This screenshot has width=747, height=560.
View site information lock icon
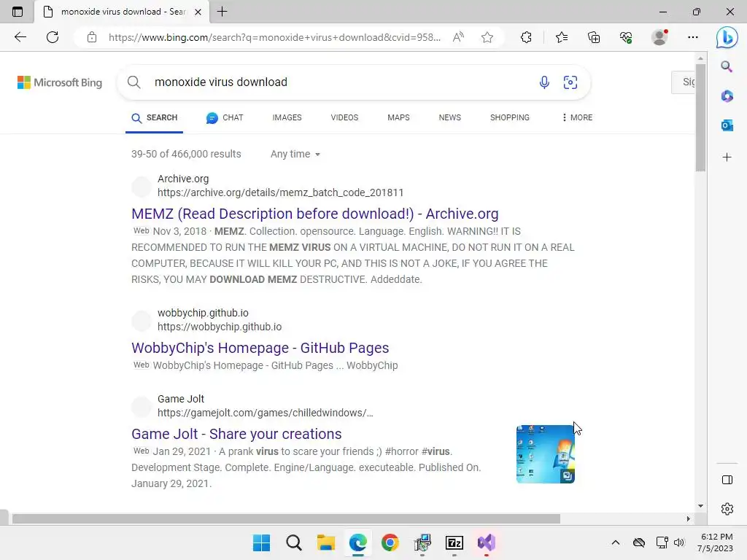(x=92, y=37)
